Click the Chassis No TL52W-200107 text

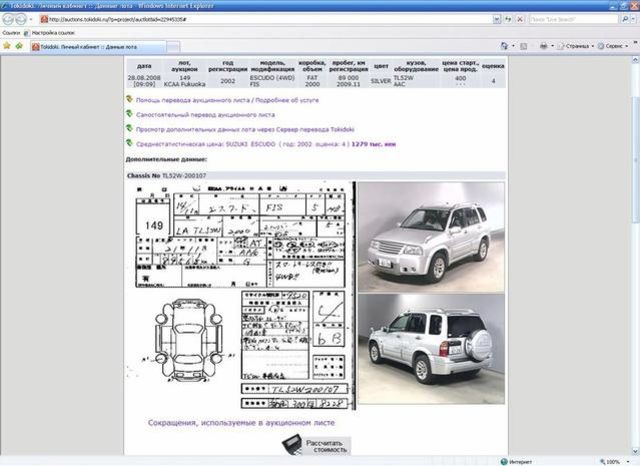(167, 175)
